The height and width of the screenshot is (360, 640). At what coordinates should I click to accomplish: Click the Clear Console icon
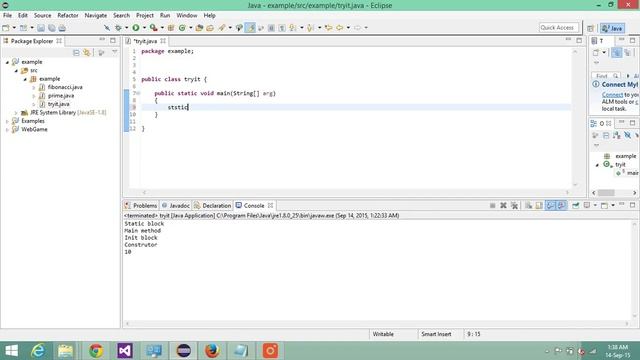tap(529, 205)
